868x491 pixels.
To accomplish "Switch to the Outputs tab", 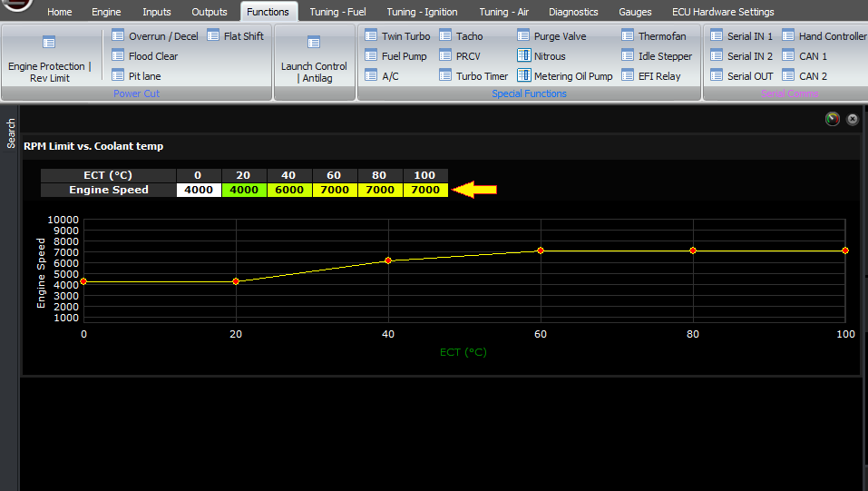I will 210,12.
